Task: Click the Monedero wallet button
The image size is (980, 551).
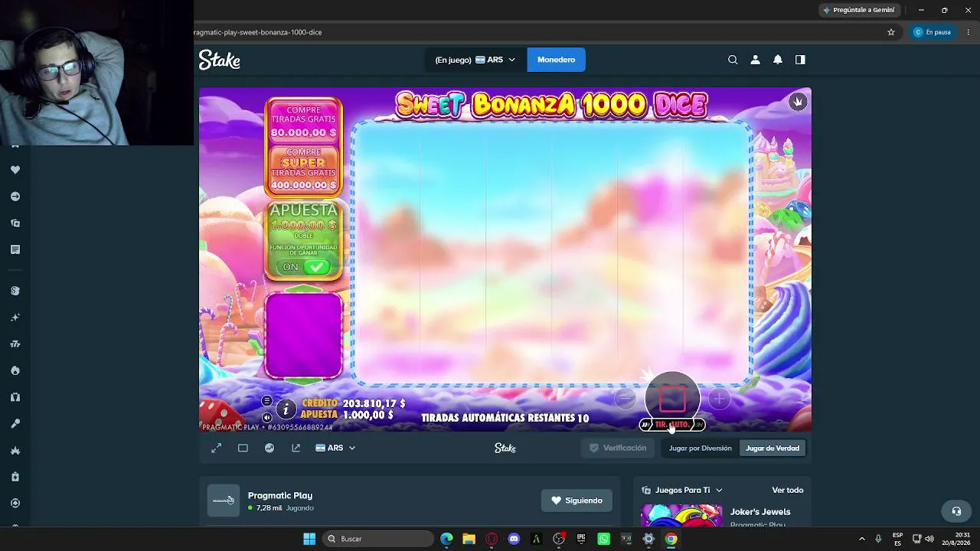Action: [556, 60]
